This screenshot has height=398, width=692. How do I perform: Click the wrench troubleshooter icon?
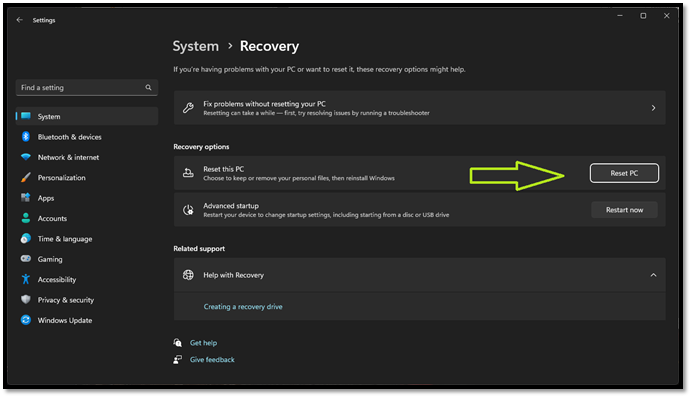click(x=188, y=108)
